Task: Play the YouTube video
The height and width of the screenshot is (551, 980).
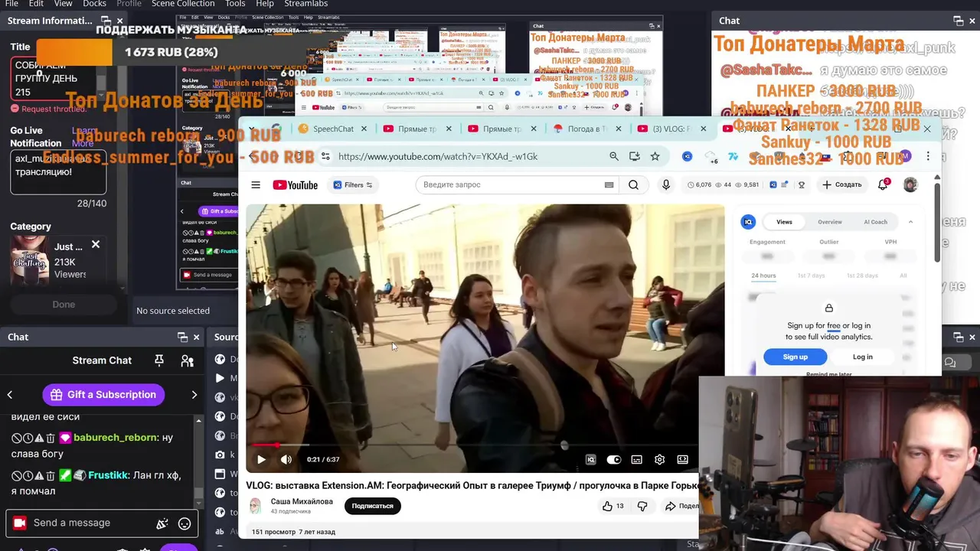Action: 261,459
